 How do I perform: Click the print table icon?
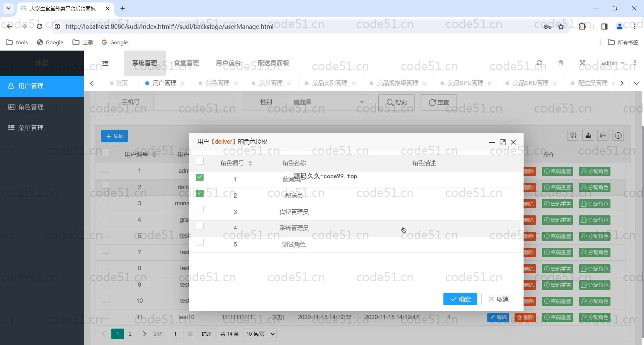coord(603,135)
